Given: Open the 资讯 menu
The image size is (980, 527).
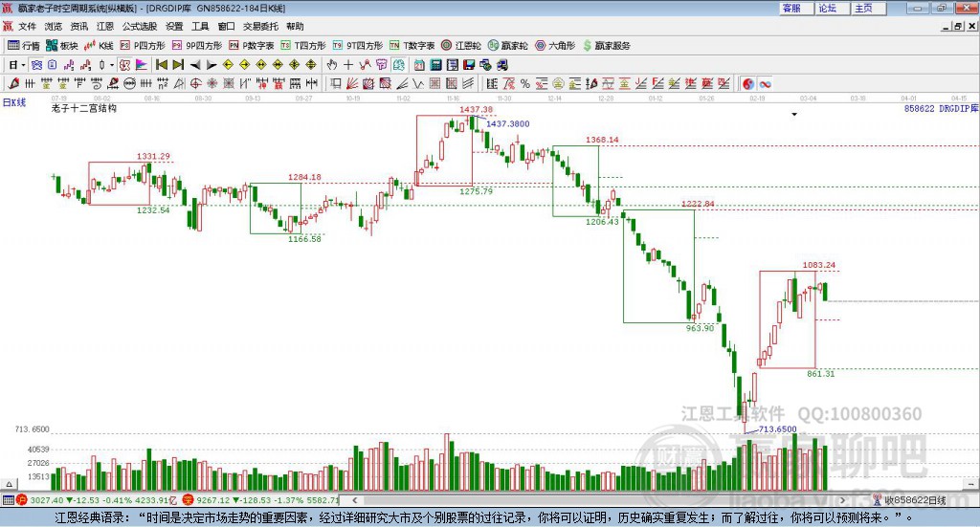Looking at the screenshot, I should (x=79, y=26).
